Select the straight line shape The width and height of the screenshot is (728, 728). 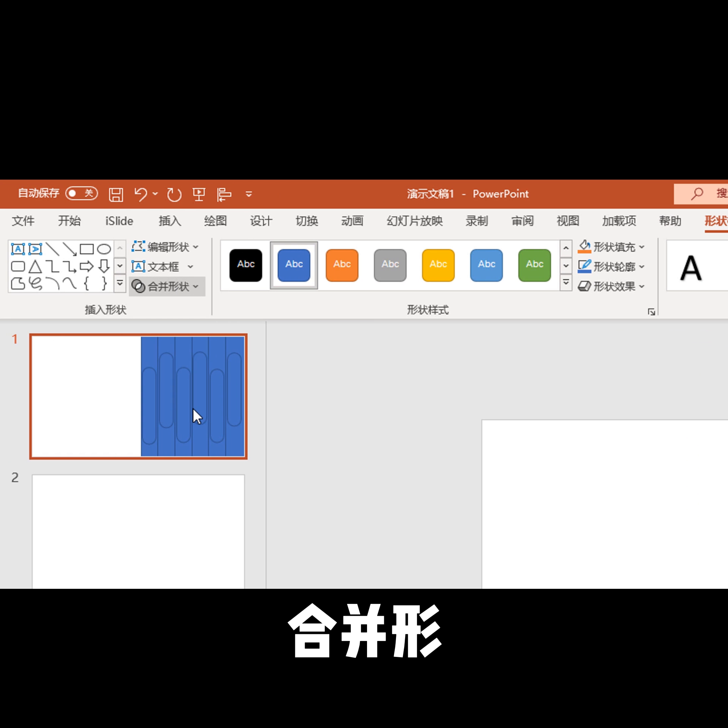(52, 249)
